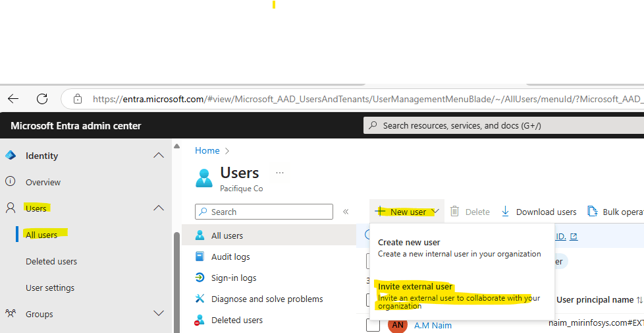Screen dimensions: 644x333
Task: Click the ID. link in banner
Action: click(560, 236)
